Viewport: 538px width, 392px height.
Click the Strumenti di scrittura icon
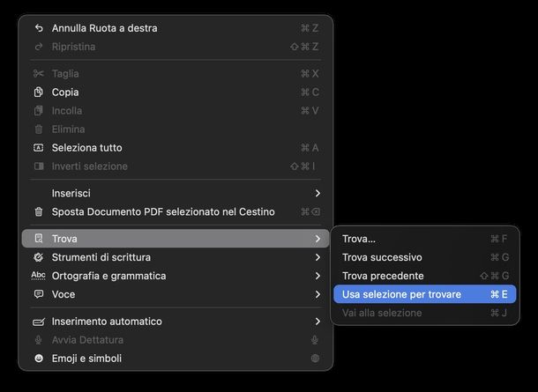[38, 257]
